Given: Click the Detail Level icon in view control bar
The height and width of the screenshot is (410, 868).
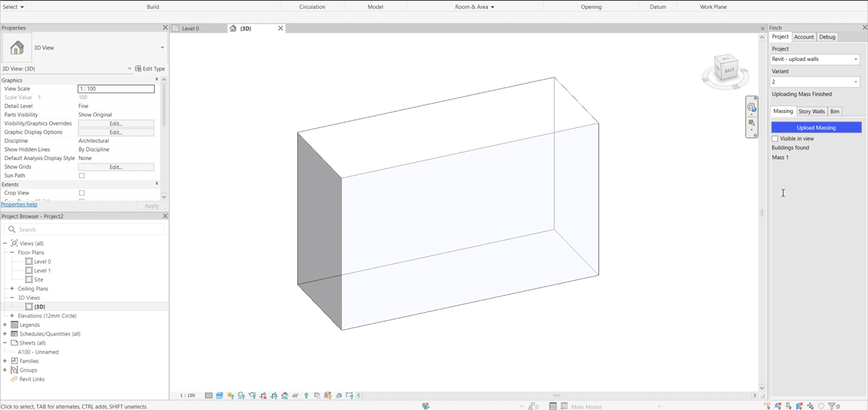Looking at the screenshot, I should click(209, 395).
